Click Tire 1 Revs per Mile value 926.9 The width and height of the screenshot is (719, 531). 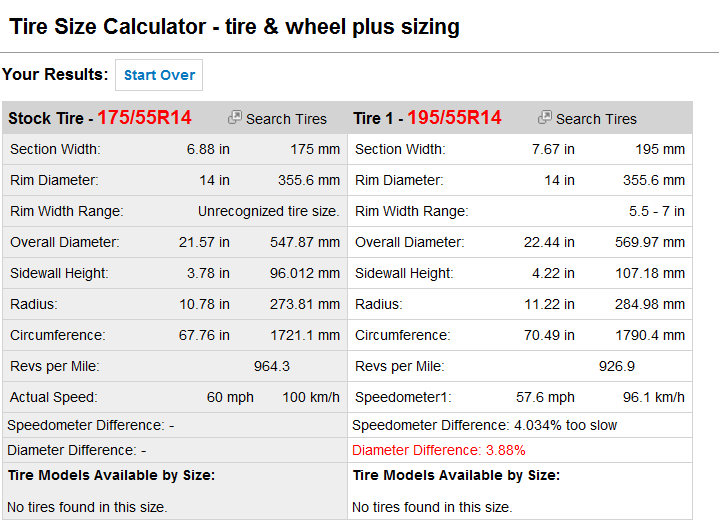[x=617, y=367]
